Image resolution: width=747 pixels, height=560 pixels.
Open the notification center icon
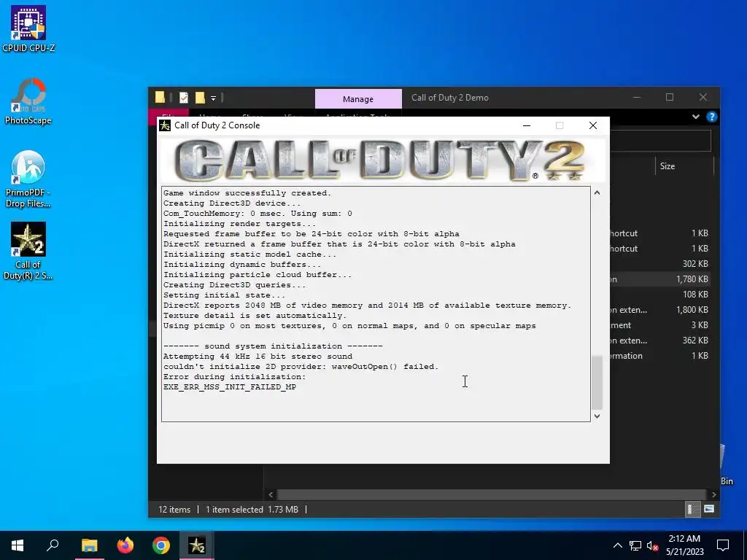coord(723,545)
